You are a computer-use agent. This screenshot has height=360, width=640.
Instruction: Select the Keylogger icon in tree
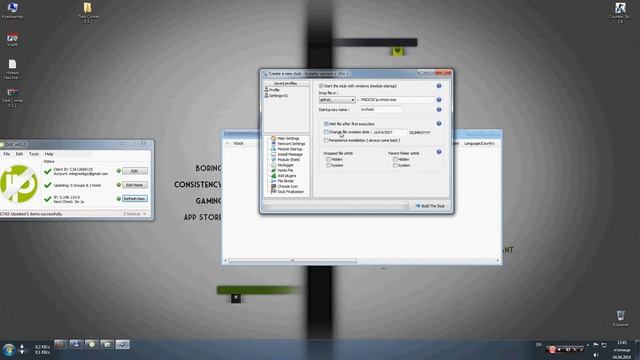(273, 165)
